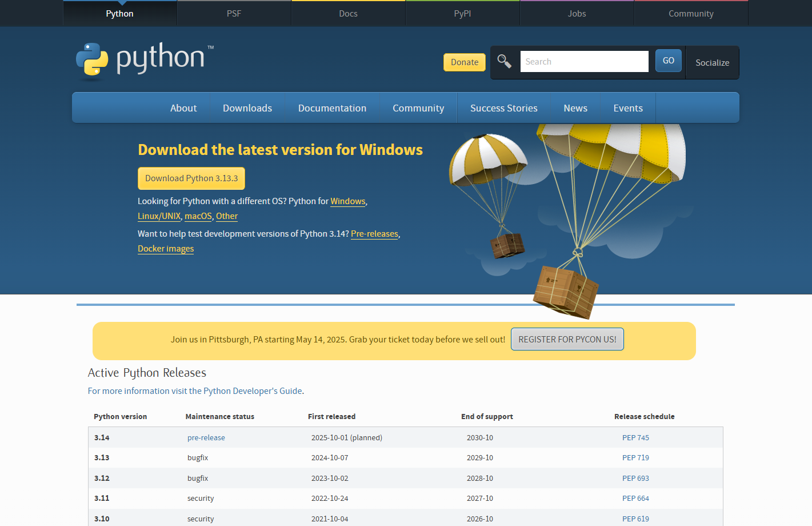
Task: Open the PSF tab in top bar
Action: point(234,13)
